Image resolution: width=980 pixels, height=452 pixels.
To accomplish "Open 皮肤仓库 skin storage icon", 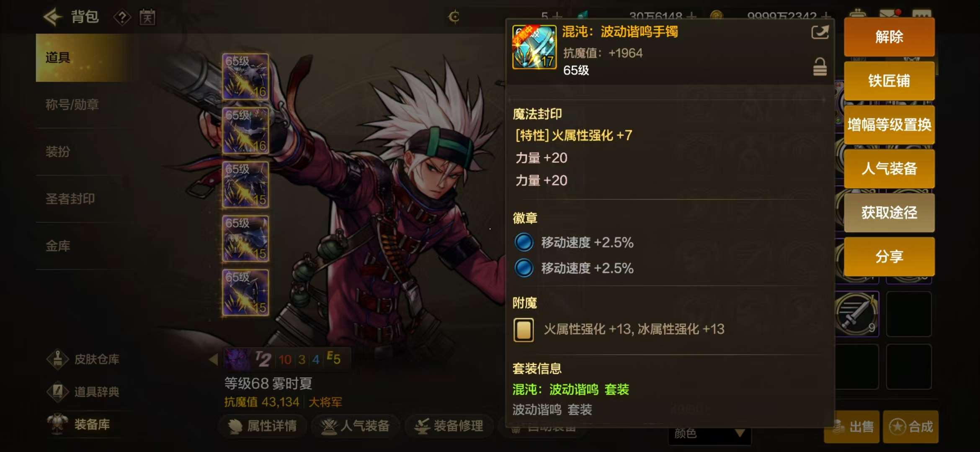I will 57,359.
